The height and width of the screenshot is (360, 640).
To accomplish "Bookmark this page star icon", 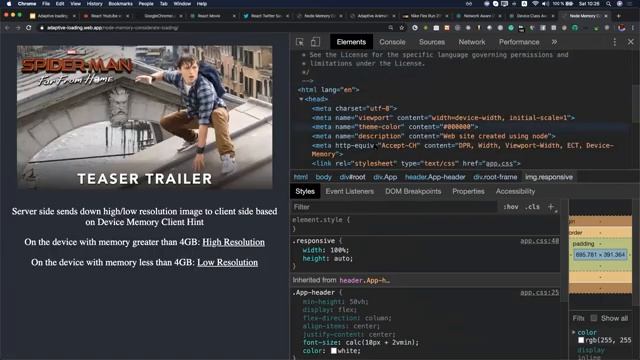I will (402, 28).
